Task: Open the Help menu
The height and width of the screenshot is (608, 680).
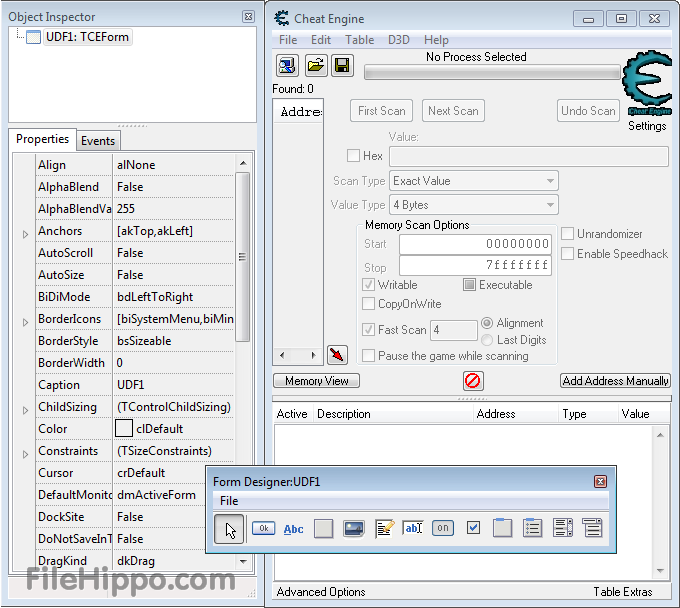Action: (x=436, y=40)
